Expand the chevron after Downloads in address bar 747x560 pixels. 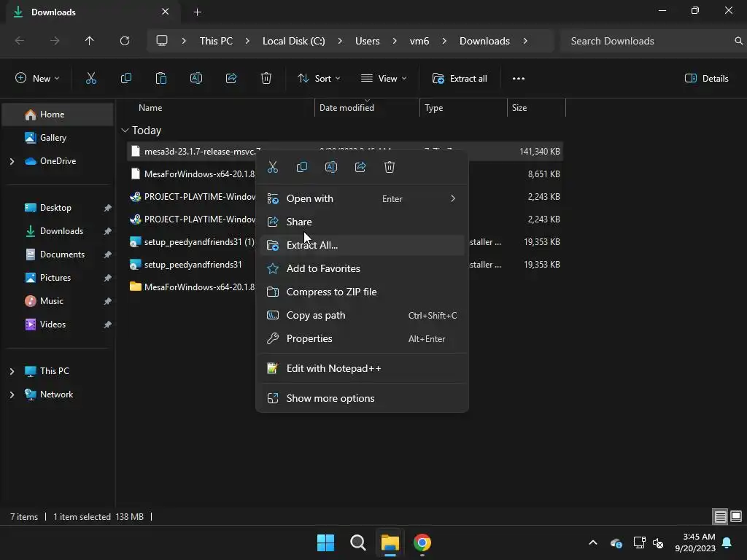(525, 41)
